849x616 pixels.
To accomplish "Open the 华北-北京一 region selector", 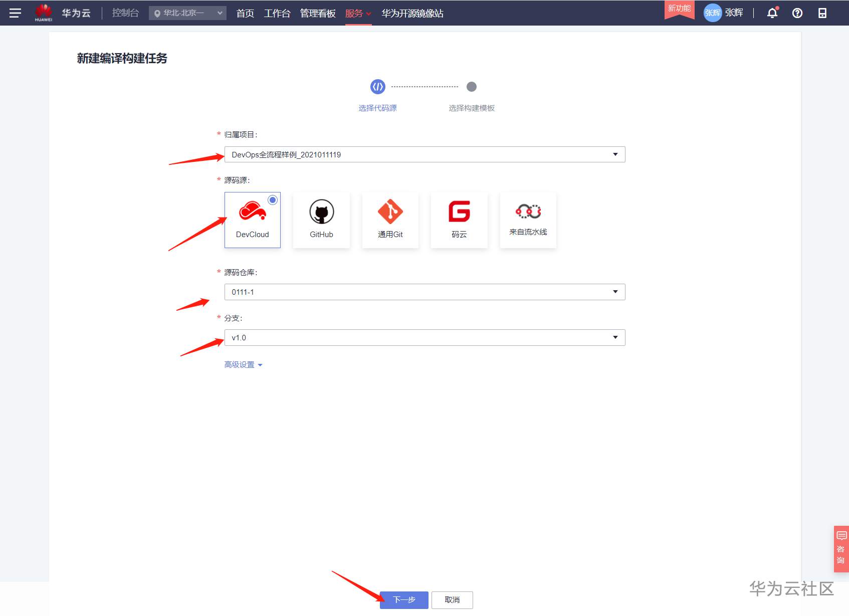I will pyautogui.click(x=187, y=13).
